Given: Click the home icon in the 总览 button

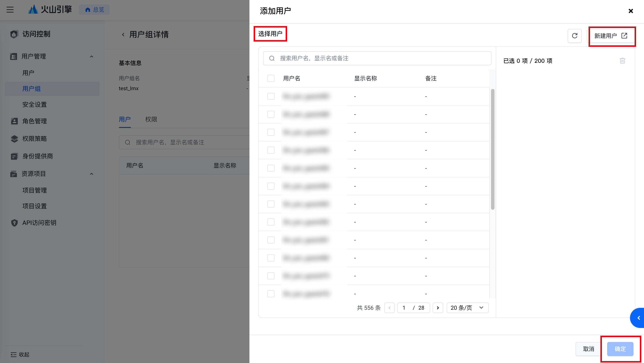Looking at the screenshot, I should (x=87, y=10).
